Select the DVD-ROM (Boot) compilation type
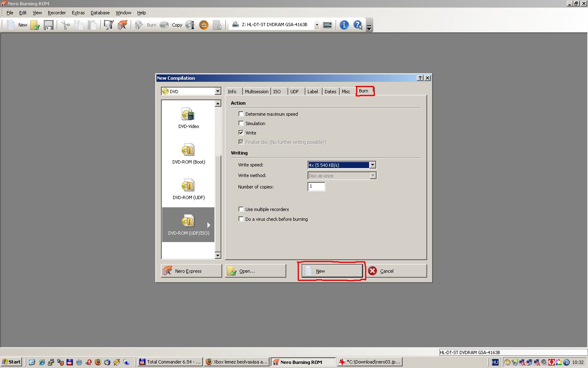 click(188, 154)
